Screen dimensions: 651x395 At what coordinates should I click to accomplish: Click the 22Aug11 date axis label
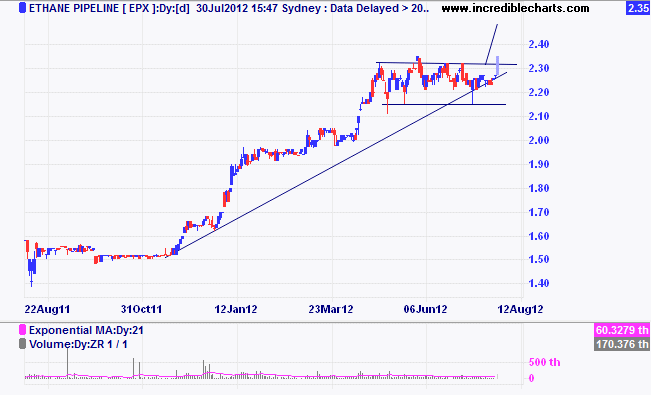pos(47,309)
